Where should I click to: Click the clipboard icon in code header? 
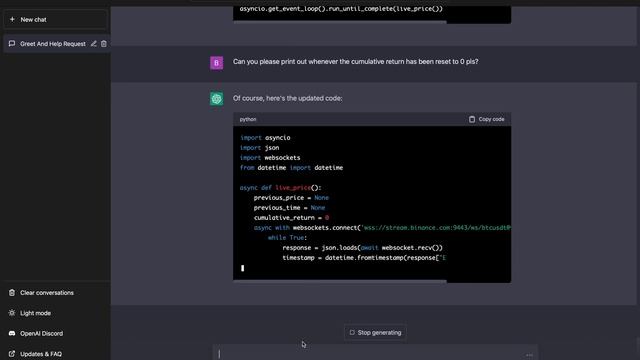tap(472, 119)
